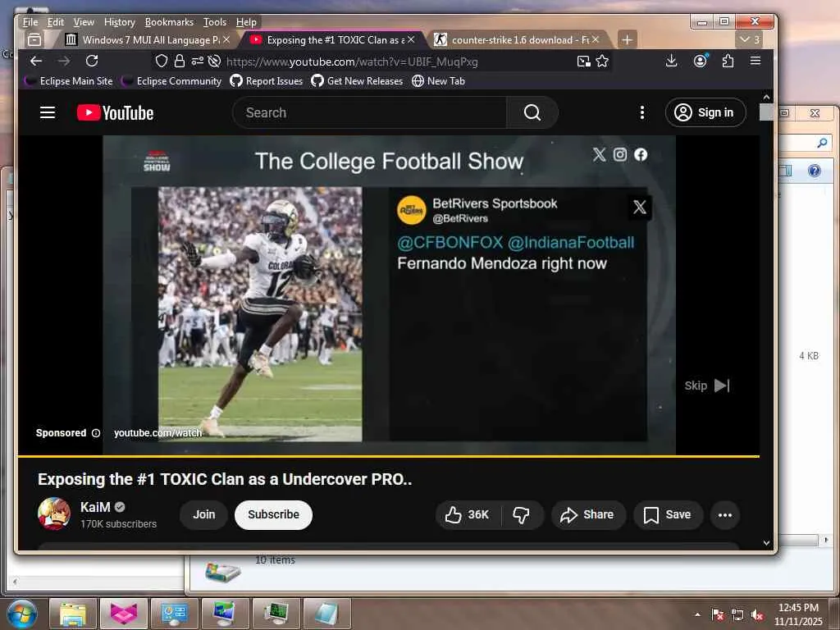This screenshot has height=630, width=840.
Task: Open Firefox View icon left of the tabs
Action: 34,39
